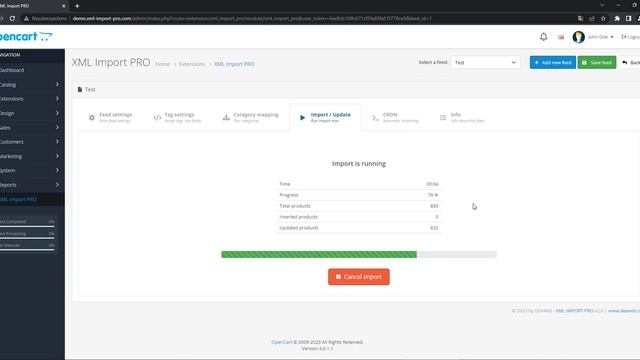
Task: Click the Cancel import button
Action: tap(359, 277)
